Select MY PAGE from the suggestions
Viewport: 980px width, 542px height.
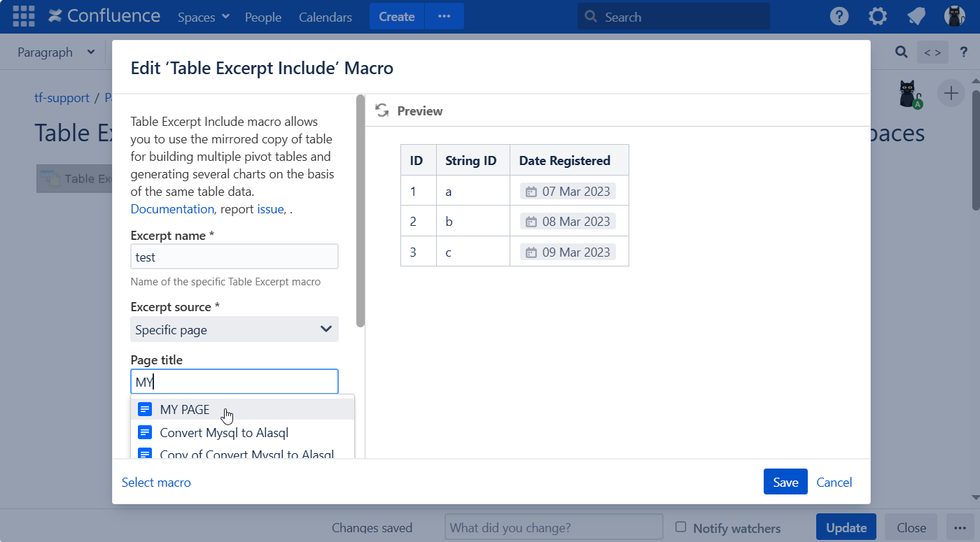point(185,410)
